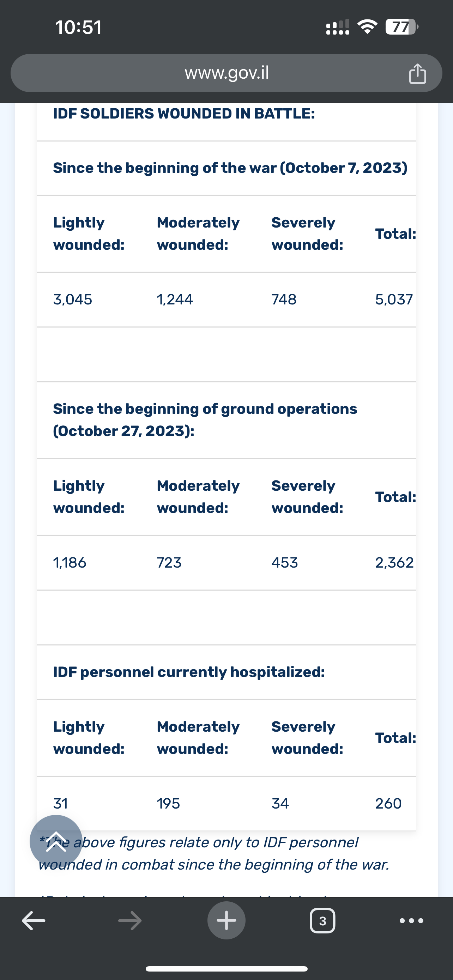Select the 5,037 total wounded figure
The image size is (453, 980).
pyautogui.click(x=394, y=300)
